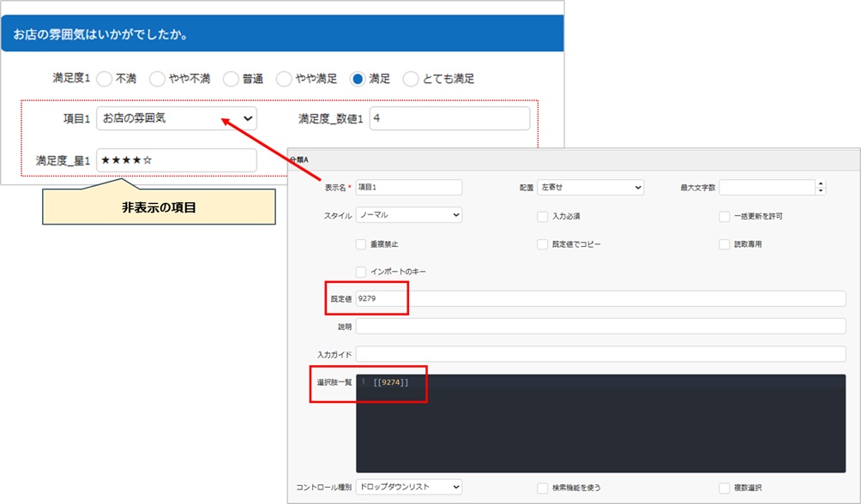Choose the 普通 satisfaction radio button

click(231, 79)
